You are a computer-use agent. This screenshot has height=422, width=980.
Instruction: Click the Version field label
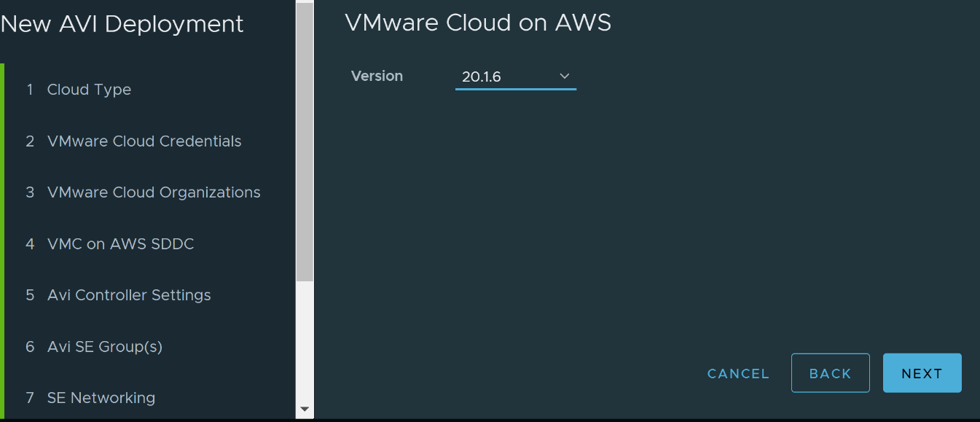[377, 76]
